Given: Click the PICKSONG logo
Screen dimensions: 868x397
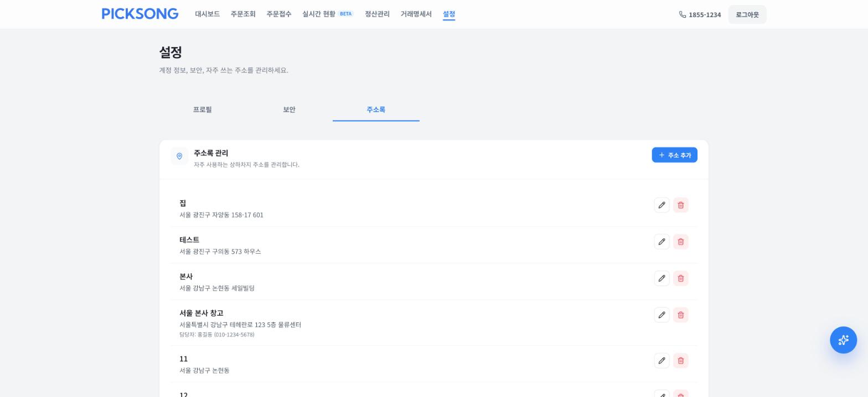Looking at the screenshot, I should click(140, 14).
